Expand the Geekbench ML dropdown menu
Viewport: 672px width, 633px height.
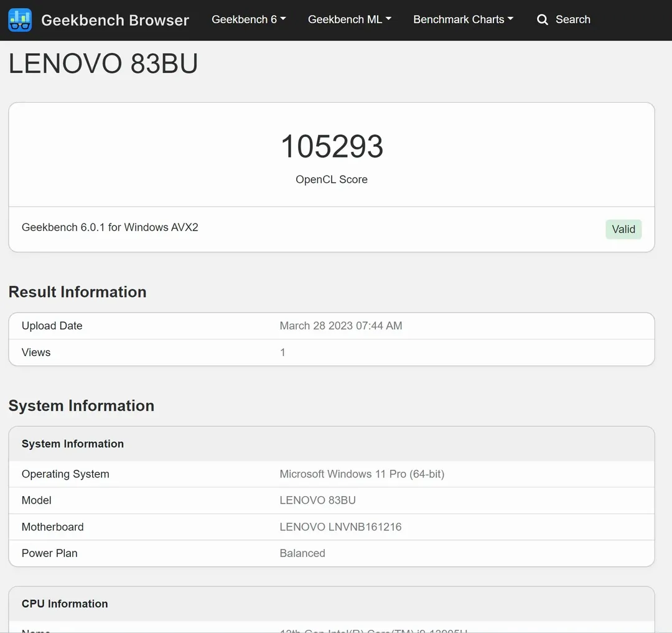[349, 19]
